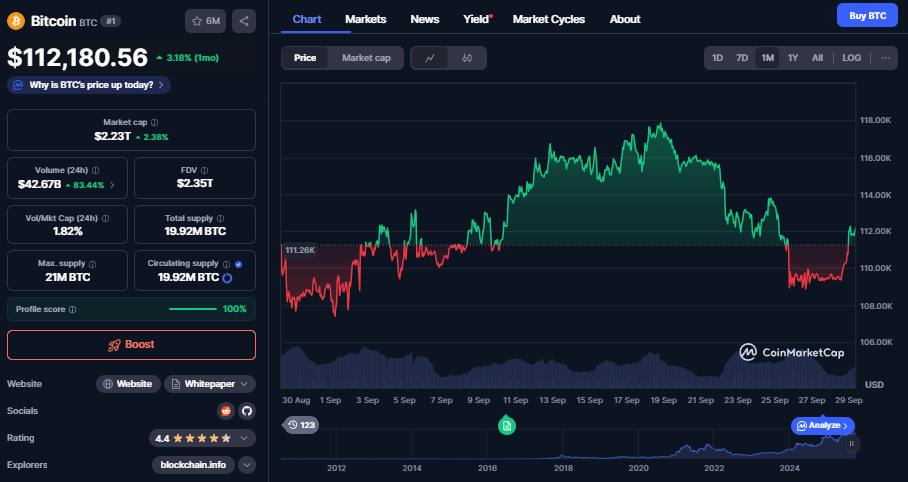Switch to line chart view icon
This screenshot has height=482, width=908.
430,58
